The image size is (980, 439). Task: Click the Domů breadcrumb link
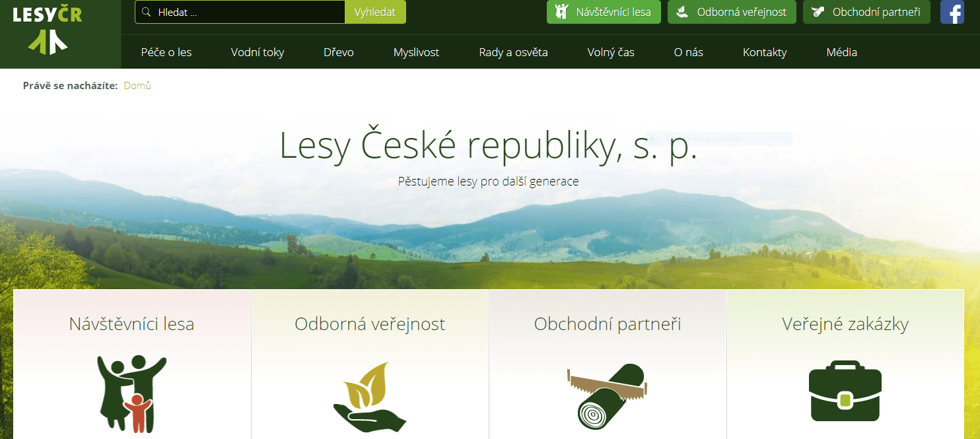tap(137, 85)
